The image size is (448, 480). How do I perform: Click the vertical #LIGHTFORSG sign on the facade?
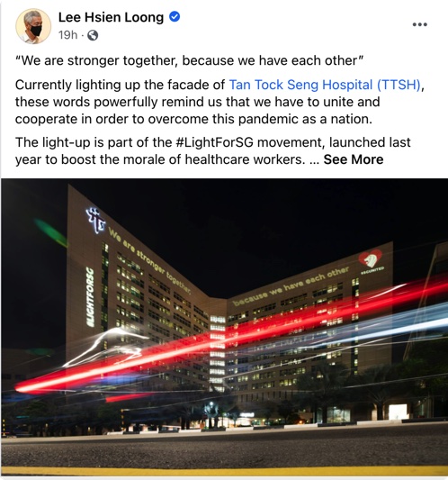point(90,296)
